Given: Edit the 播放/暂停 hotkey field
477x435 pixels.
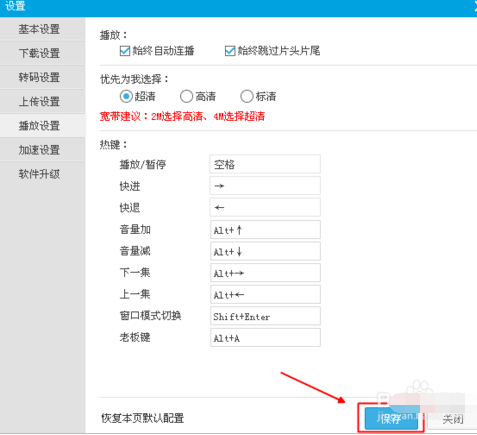Looking at the screenshot, I should pos(265,164).
